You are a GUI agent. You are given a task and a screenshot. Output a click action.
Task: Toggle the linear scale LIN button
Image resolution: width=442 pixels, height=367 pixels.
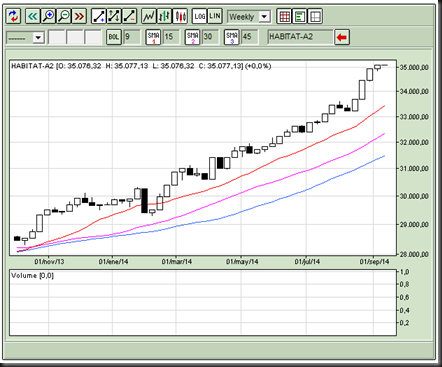(215, 16)
